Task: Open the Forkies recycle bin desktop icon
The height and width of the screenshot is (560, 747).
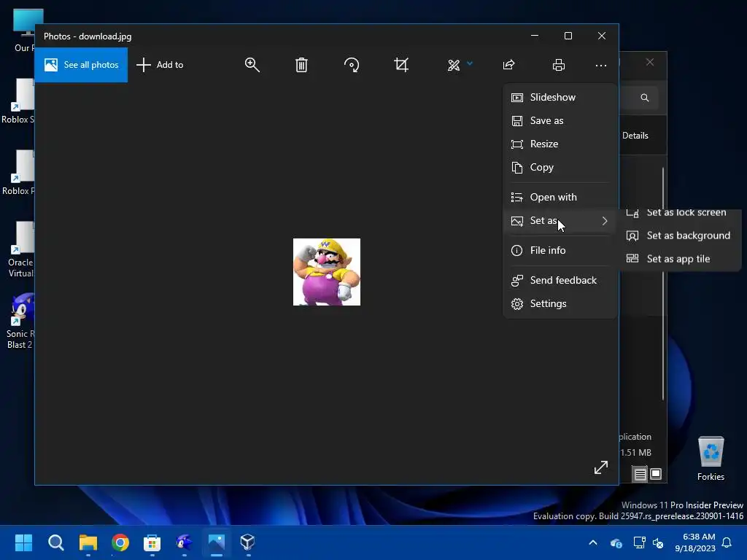Action: point(711,458)
